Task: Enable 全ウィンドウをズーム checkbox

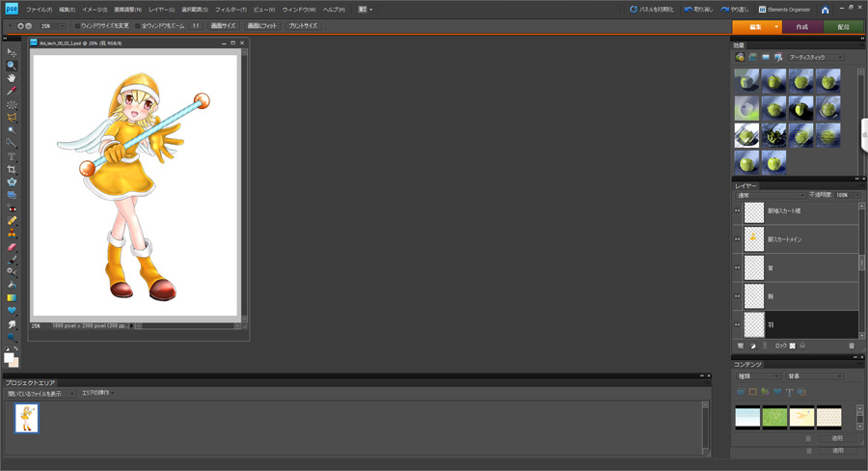Action: [x=138, y=26]
